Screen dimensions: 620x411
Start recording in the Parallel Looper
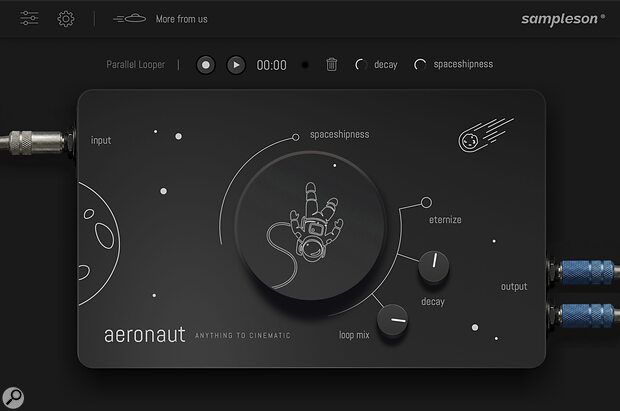tap(206, 65)
